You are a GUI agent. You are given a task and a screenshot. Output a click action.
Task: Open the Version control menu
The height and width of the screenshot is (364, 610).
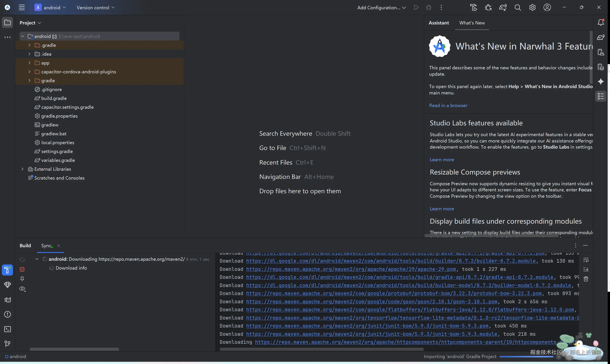pos(96,8)
